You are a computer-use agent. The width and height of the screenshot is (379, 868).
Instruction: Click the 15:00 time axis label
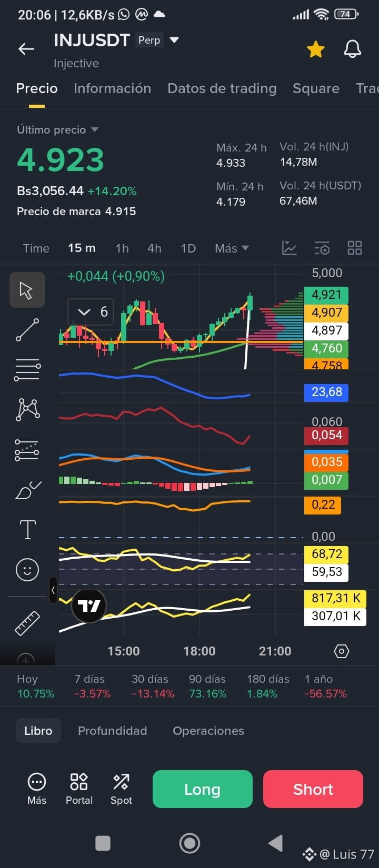(x=124, y=651)
